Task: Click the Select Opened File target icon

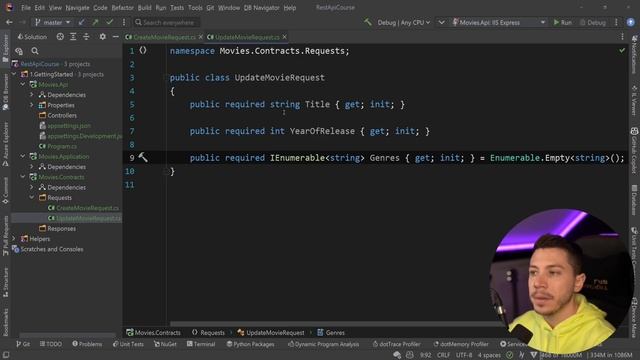Action: pyautogui.click(x=60, y=37)
